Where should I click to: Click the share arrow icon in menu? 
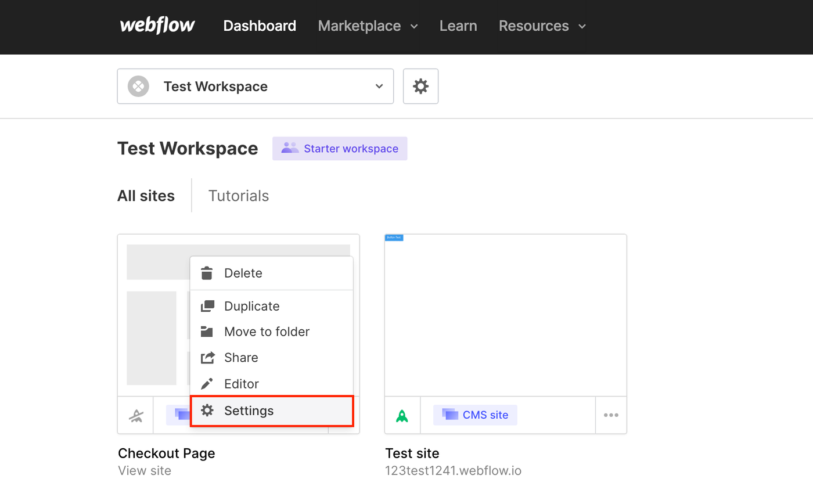coord(207,358)
